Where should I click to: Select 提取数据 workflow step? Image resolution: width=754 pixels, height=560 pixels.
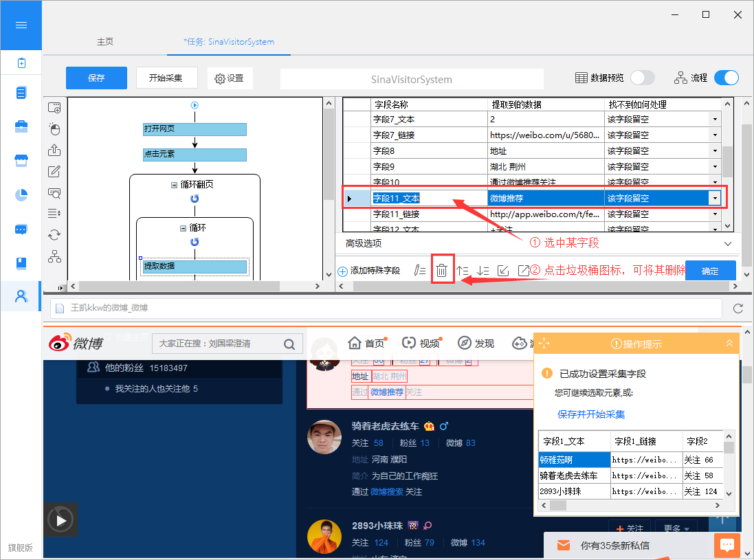click(x=195, y=267)
